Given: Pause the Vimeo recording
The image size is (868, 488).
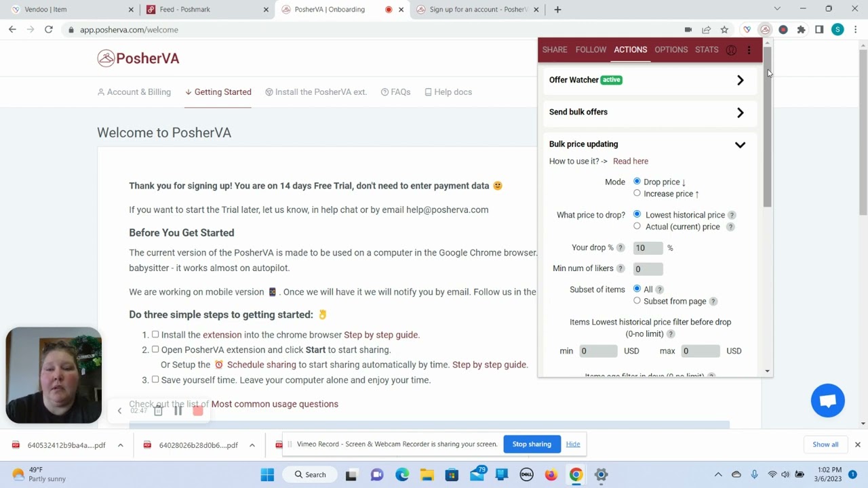Looking at the screenshot, I should (178, 411).
